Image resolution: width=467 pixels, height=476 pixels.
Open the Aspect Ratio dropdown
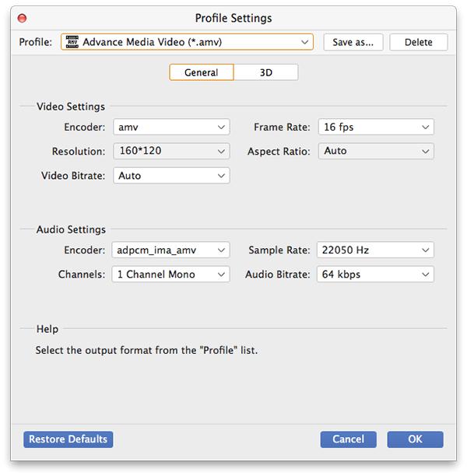[425, 151]
